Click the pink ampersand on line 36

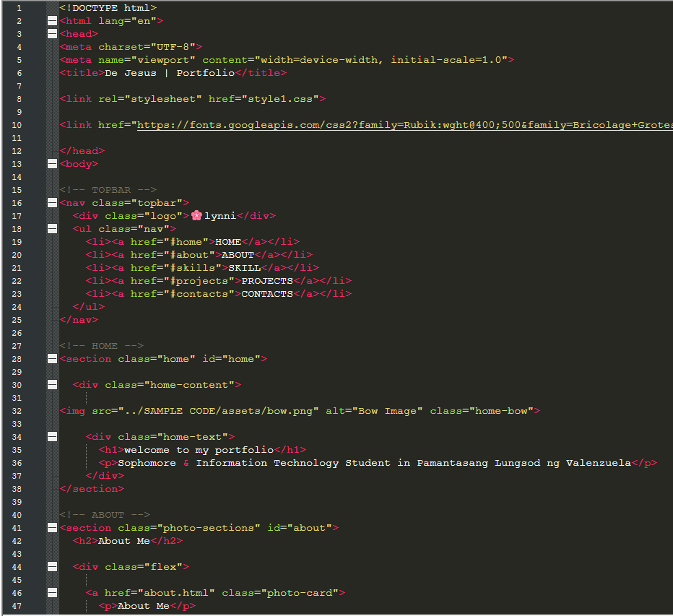click(186, 463)
